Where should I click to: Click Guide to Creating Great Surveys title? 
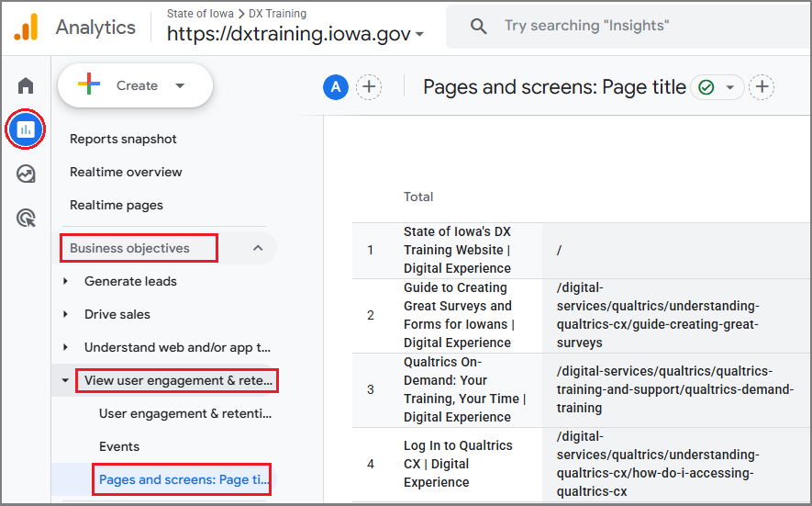[459, 315]
